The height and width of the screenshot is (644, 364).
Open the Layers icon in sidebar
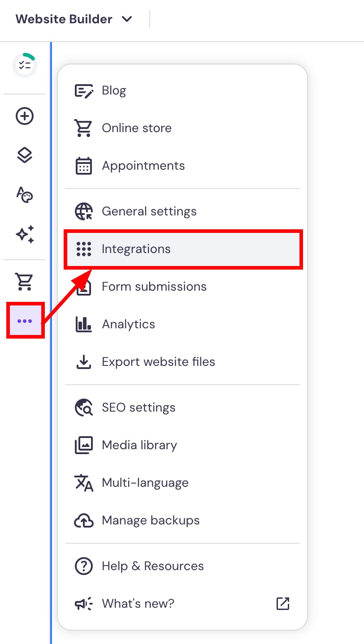[25, 155]
